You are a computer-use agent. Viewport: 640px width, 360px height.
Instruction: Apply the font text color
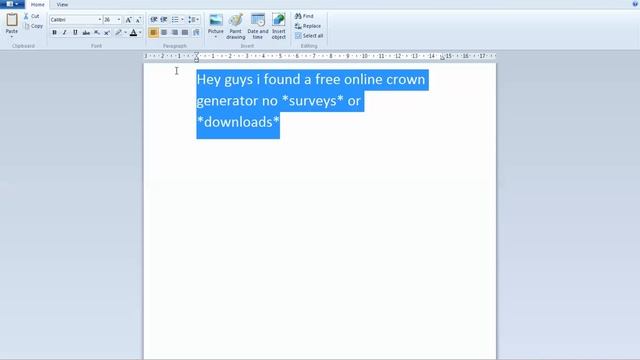pos(133,32)
